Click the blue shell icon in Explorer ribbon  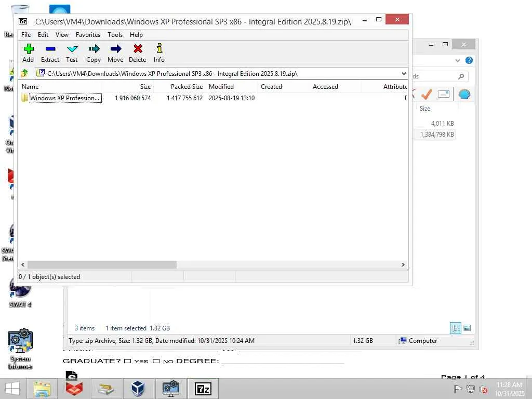point(464,94)
